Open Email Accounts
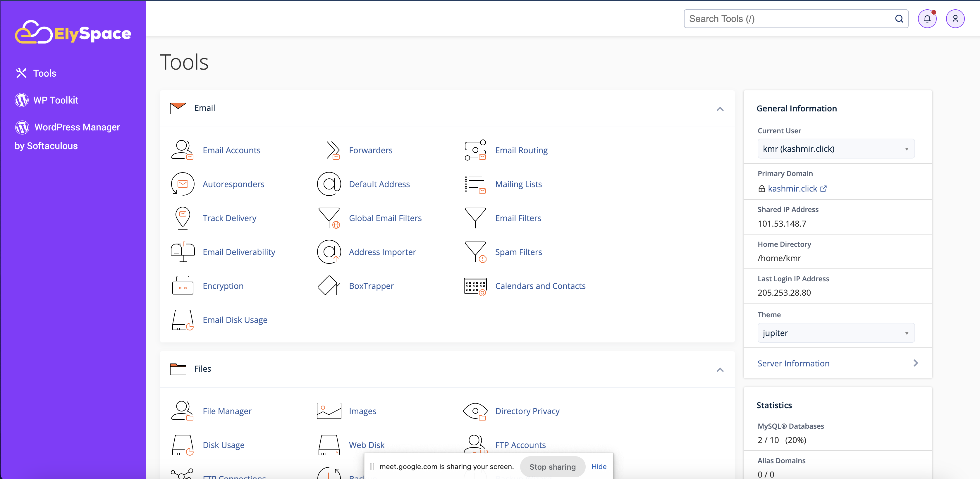980x479 pixels. click(231, 150)
